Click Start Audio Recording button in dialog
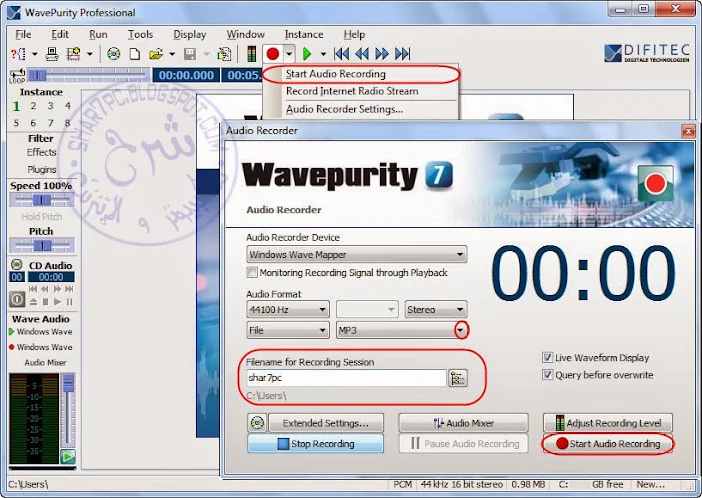 608,444
